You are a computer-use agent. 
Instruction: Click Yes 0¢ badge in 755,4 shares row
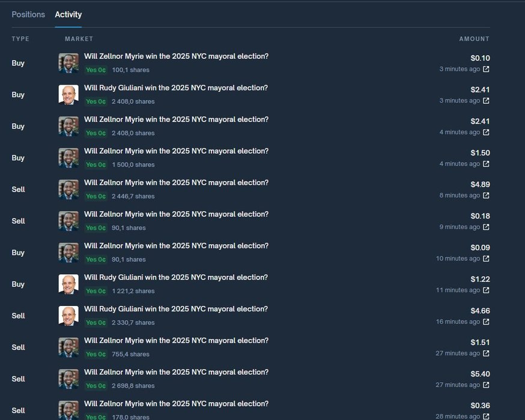tap(96, 354)
